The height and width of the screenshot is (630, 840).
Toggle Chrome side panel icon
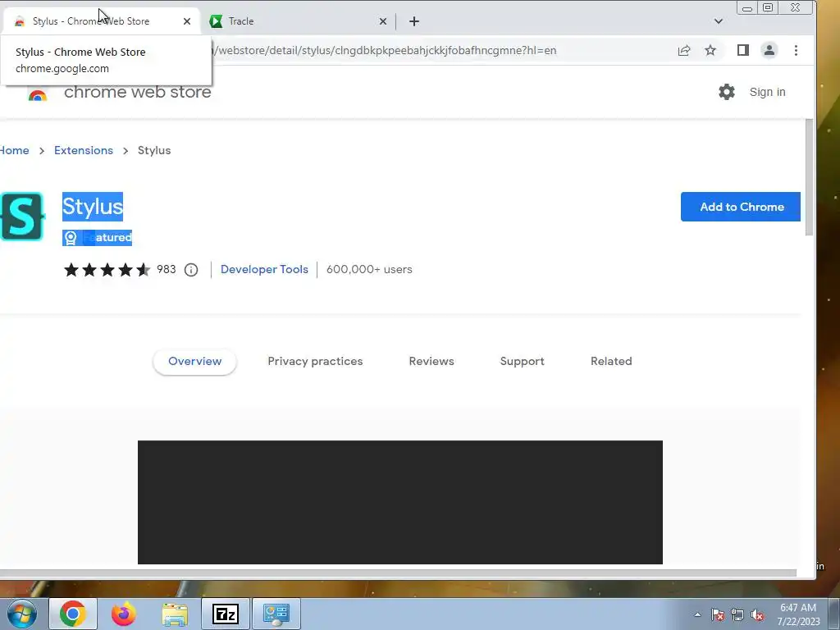[x=742, y=50]
